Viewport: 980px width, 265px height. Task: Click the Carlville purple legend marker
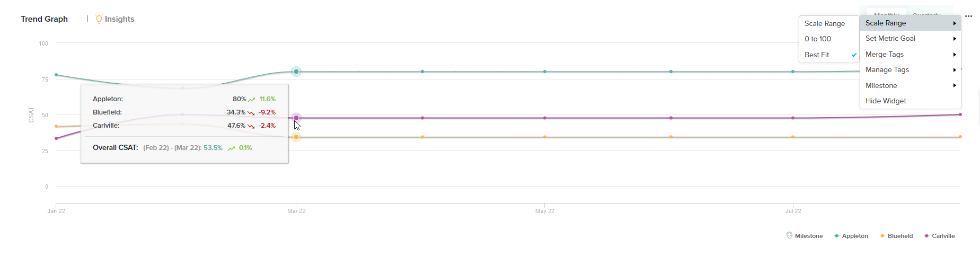[926, 236]
